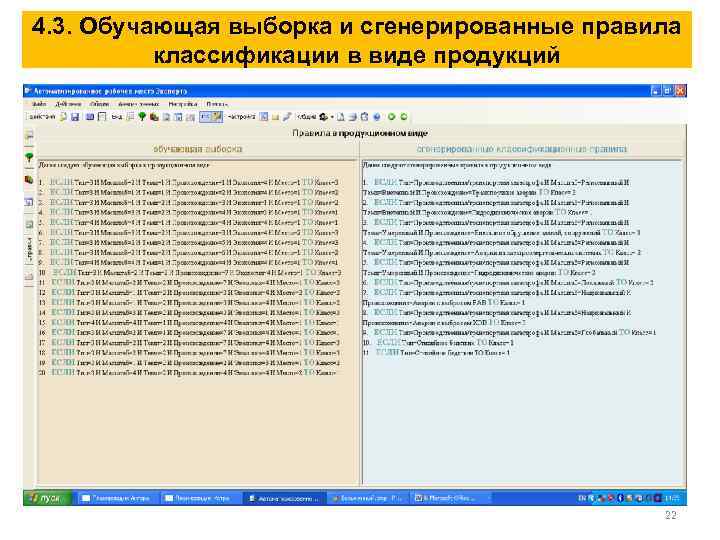This screenshot has width=720, height=540.
Task: Select rule 1 in training sample list
Action: coord(189,182)
